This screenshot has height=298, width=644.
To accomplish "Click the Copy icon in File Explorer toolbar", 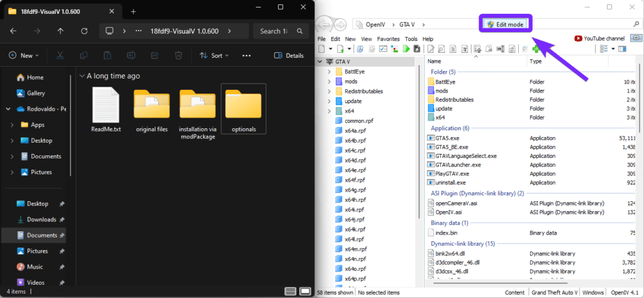I will [84, 55].
